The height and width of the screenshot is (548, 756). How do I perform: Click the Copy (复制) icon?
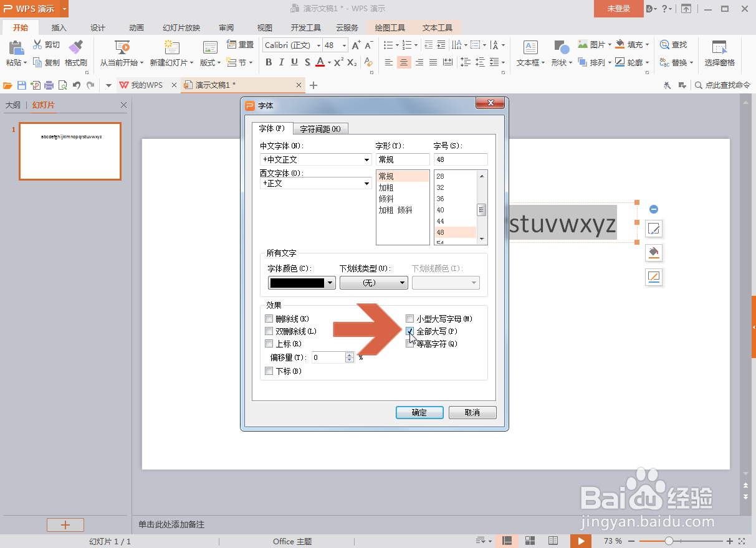coord(37,62)
